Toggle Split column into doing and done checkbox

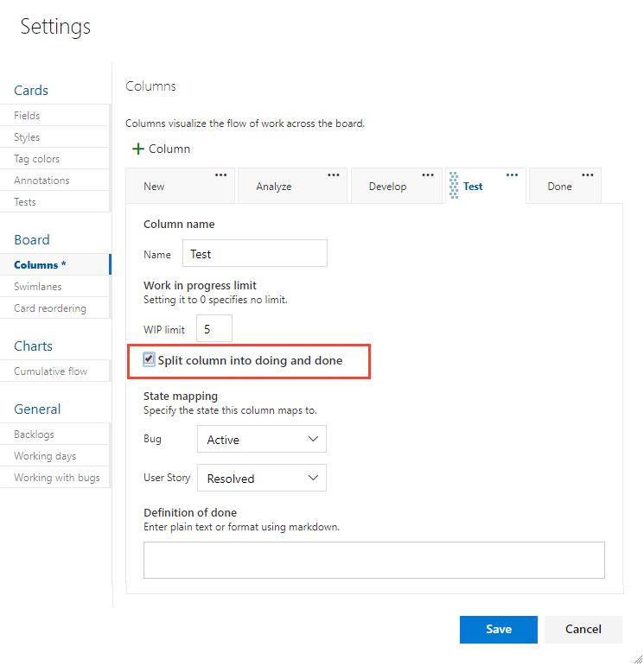click(x=149, y=359)
